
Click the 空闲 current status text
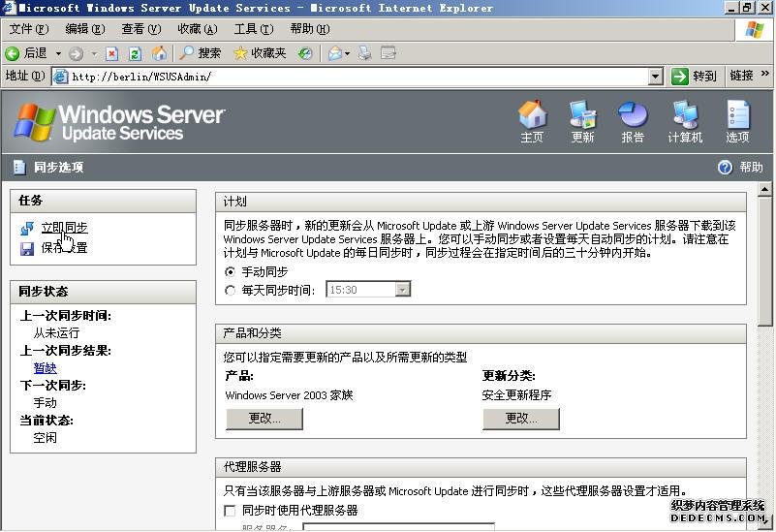(x=45, y=438)
